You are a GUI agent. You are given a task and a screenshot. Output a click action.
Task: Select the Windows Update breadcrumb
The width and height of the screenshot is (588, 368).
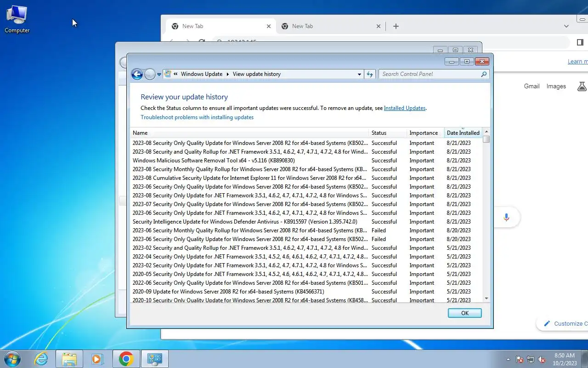(x=202, y=74)
